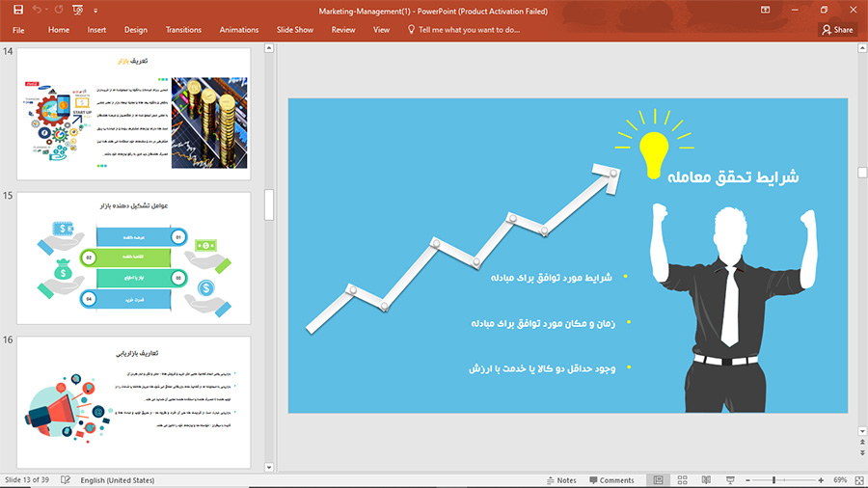Click the Share button
868x488 pixels.
coord(837,30)
